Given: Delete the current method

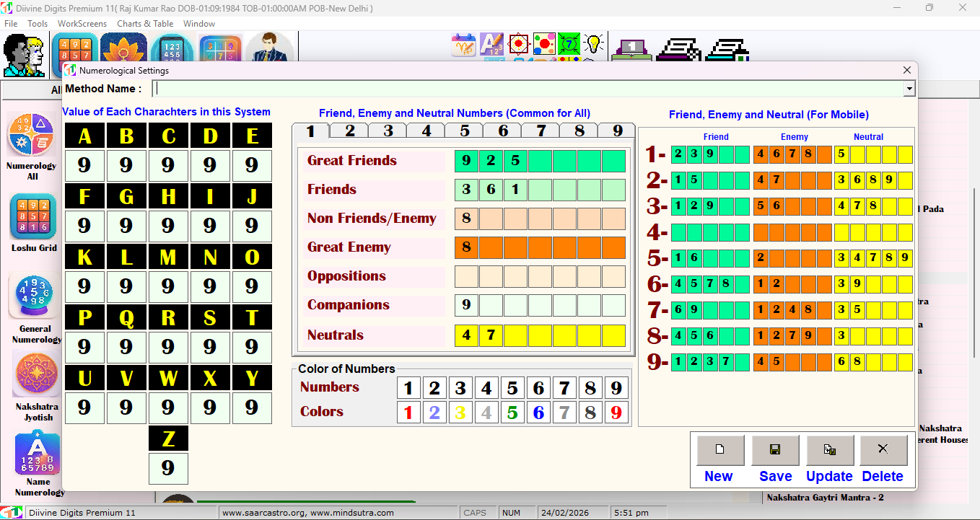Looking at the screenshot, I should [x=883, y=450].
